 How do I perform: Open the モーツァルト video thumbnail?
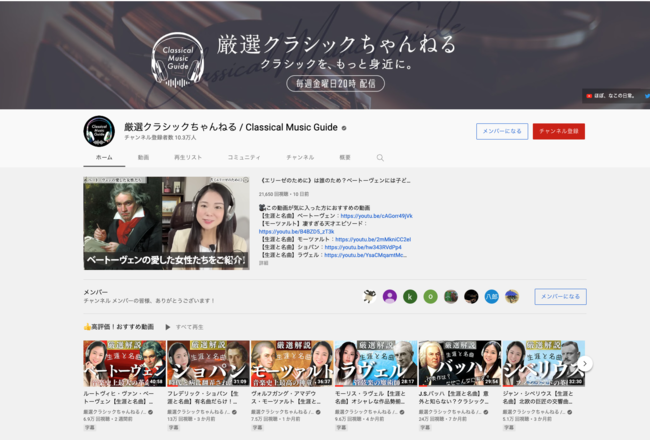pyautogui.click(x=292, y=364)
